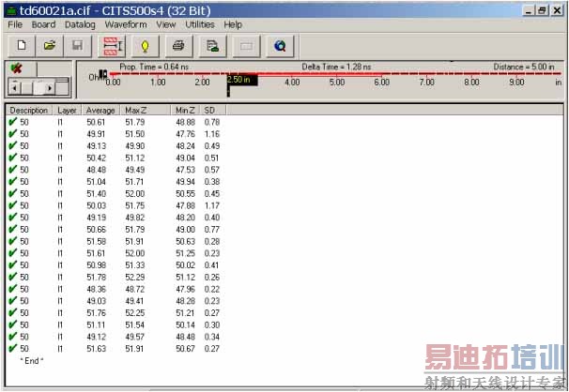Viewport: 569px width, 392px height.
Task: Click the Save floppy disk icon
Action: point(77,46)
